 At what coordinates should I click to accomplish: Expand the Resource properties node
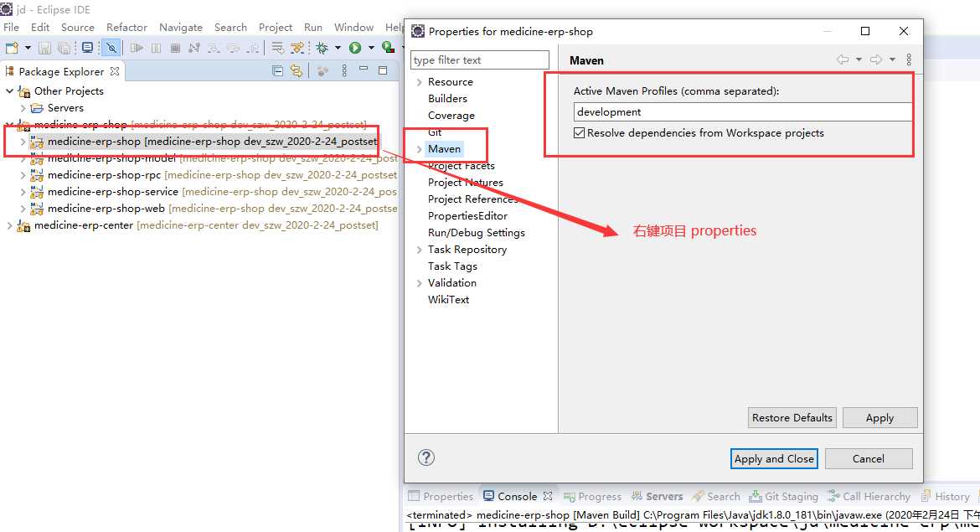pos(420,82)
